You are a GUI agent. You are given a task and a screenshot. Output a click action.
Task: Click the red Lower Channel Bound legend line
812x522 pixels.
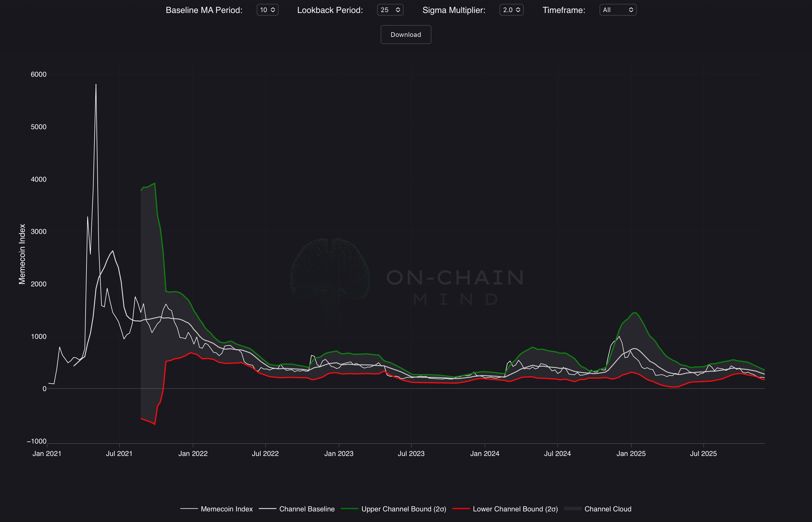pos(461,509)
